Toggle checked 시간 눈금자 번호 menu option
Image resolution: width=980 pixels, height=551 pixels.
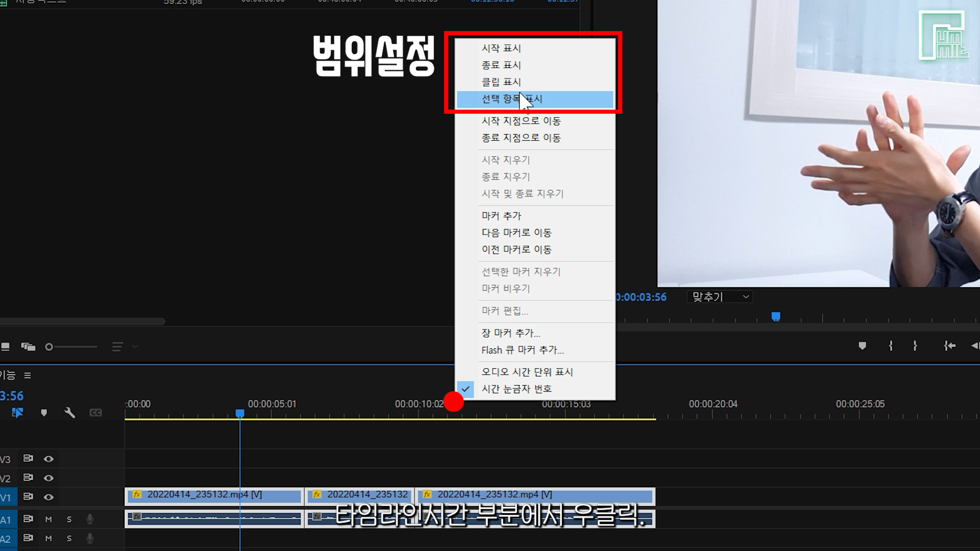tap(517, 389)
